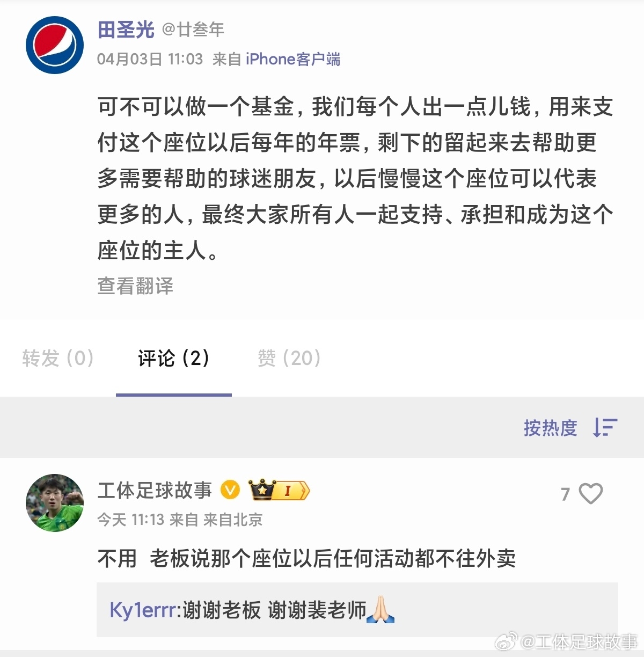
Task: Click the @廿叁年 handle text
Action: click(x=193, y=30)
